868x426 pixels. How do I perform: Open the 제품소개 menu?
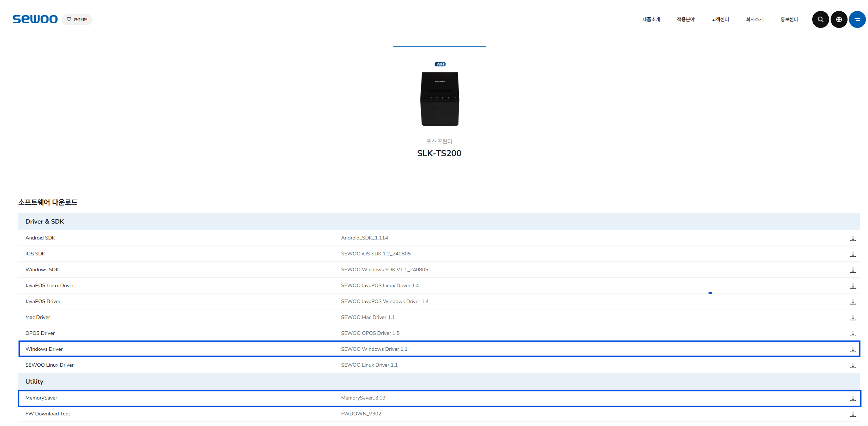[x=651, y=19]
